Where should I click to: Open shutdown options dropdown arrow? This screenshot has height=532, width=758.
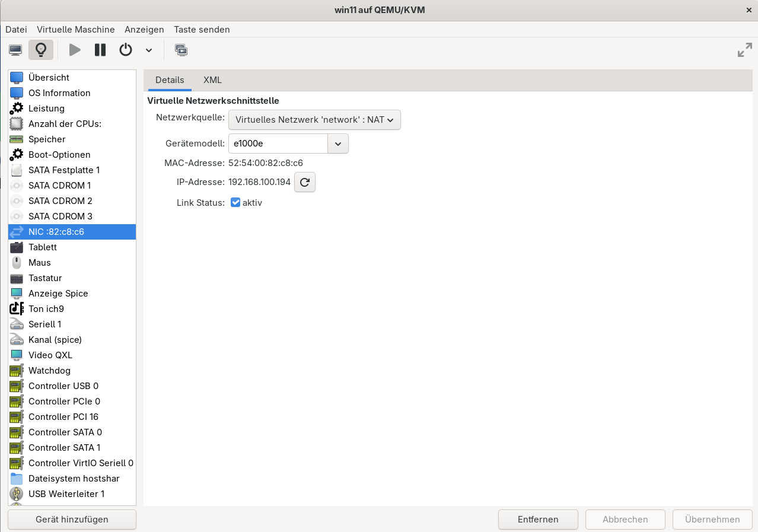click(x=149, y=50)
